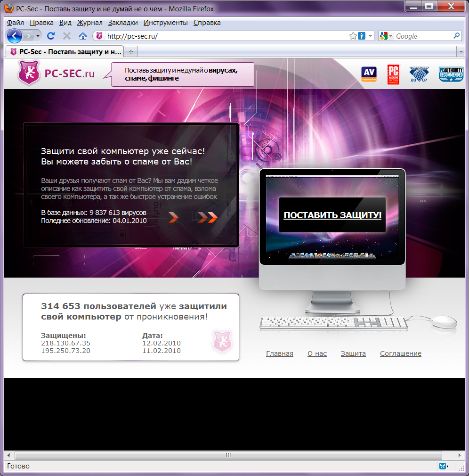Open the Защита link

tap(353, 353)
